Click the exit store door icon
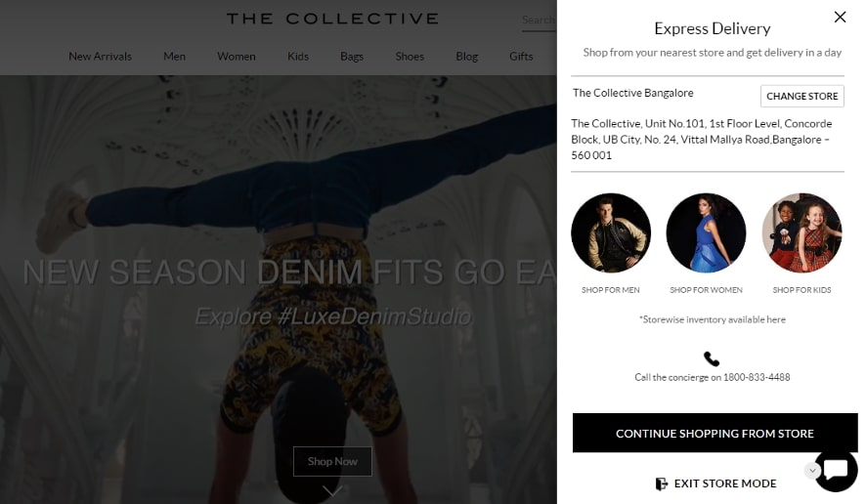Viewport: 866px width, 504px height. 661,483
